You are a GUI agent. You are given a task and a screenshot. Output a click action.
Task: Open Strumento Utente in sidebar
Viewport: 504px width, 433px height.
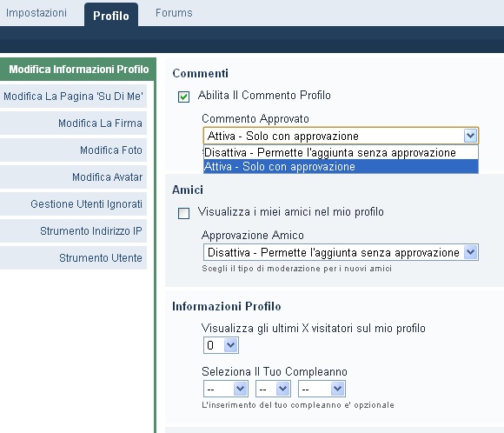73,258
